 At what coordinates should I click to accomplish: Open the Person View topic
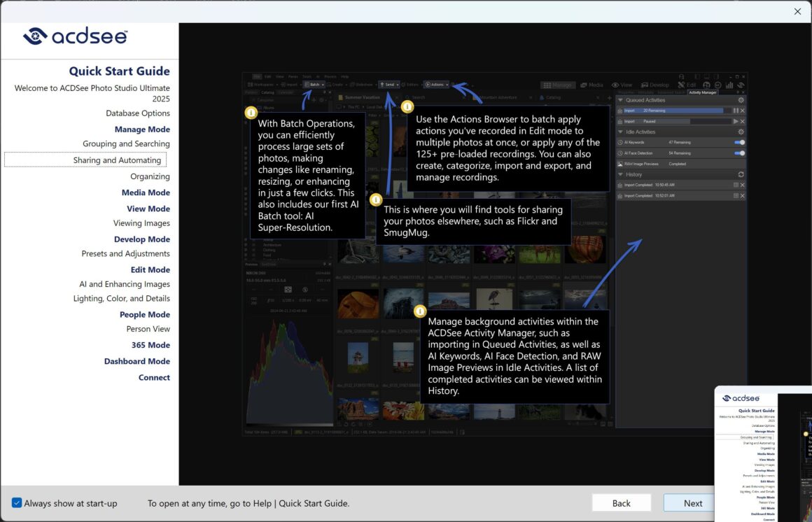pyautogui.click(x=148, y=329)
